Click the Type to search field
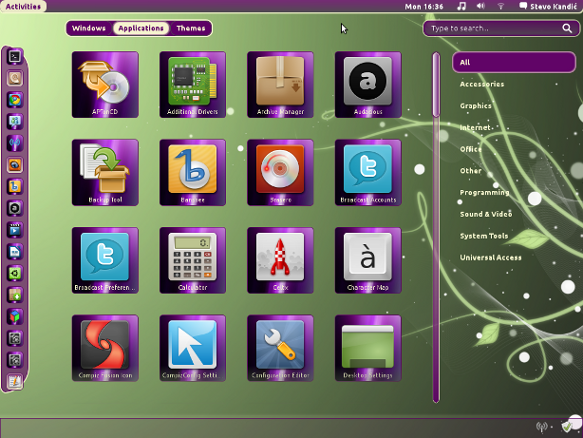The width and height of the screenshot is (583, 438). click(501, 28)
